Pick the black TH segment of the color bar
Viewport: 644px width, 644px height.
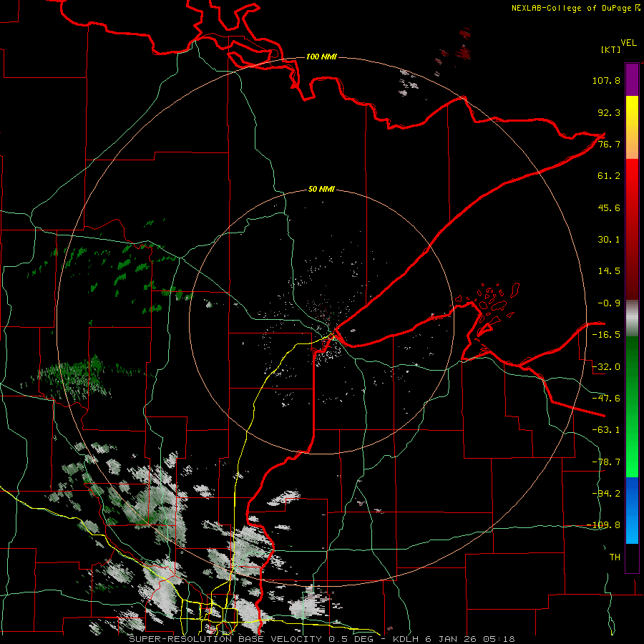click(x=632, y=558)
